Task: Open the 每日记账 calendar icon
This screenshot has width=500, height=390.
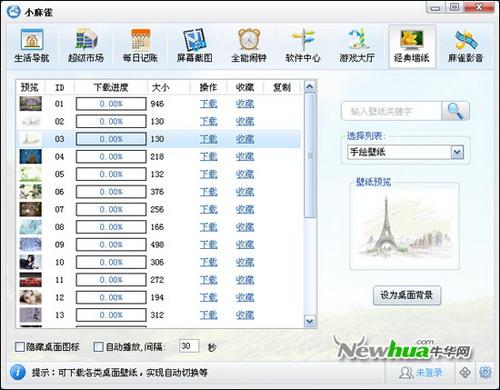Action: click(x=140, y=46)
